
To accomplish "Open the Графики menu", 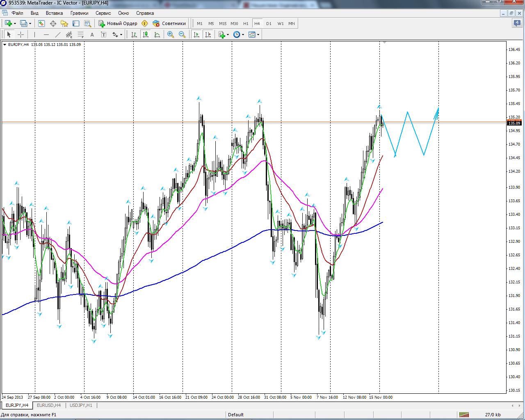I will tap(79, 13).
